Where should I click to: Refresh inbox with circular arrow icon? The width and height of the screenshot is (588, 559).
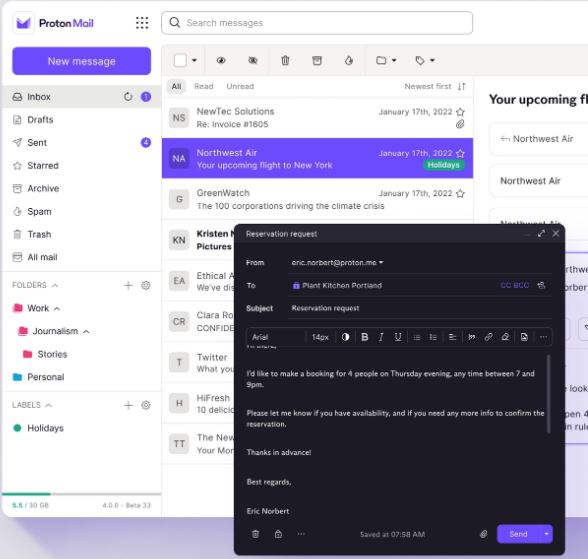click(128, 97)
